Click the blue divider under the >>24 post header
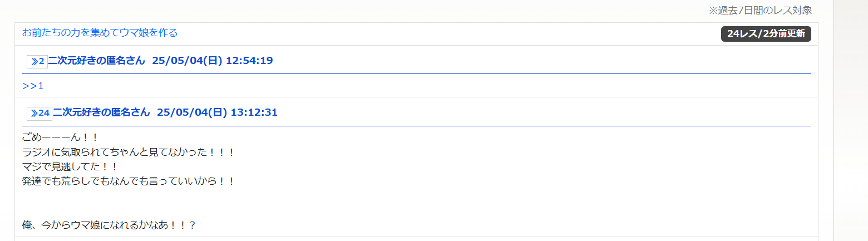 (416, 126)
